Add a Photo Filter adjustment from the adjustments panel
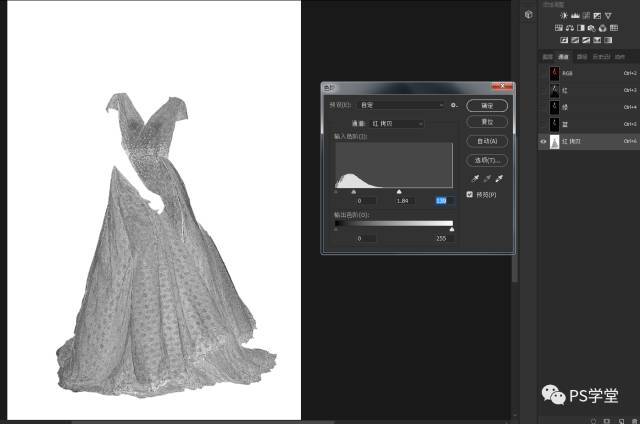The height and width of the screenshot is (424, 640). click(x=591, y=28)
